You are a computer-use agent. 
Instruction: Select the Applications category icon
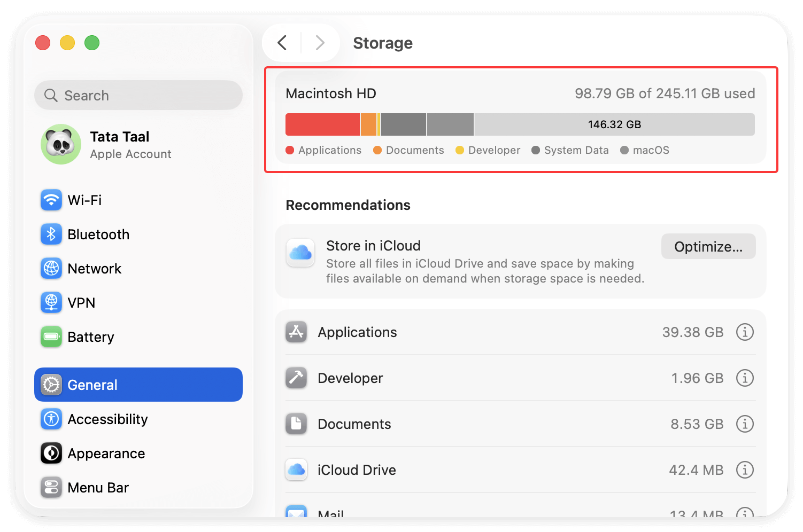click(x=296, y=332)
